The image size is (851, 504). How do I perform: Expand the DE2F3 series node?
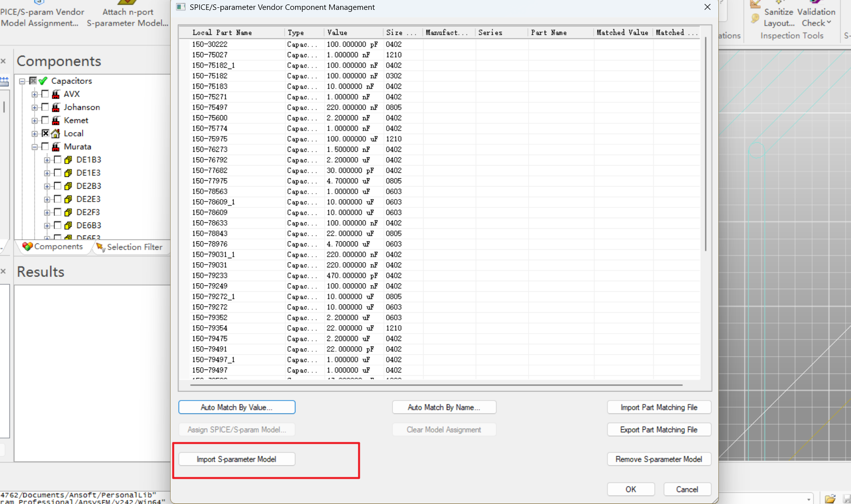tap(47, 213)
